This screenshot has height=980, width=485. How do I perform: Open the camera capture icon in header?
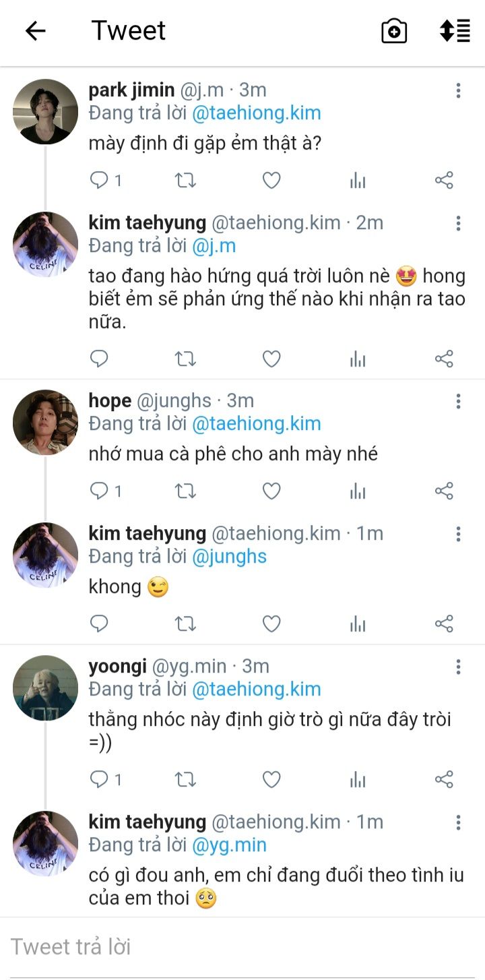[x=394, y=31]
